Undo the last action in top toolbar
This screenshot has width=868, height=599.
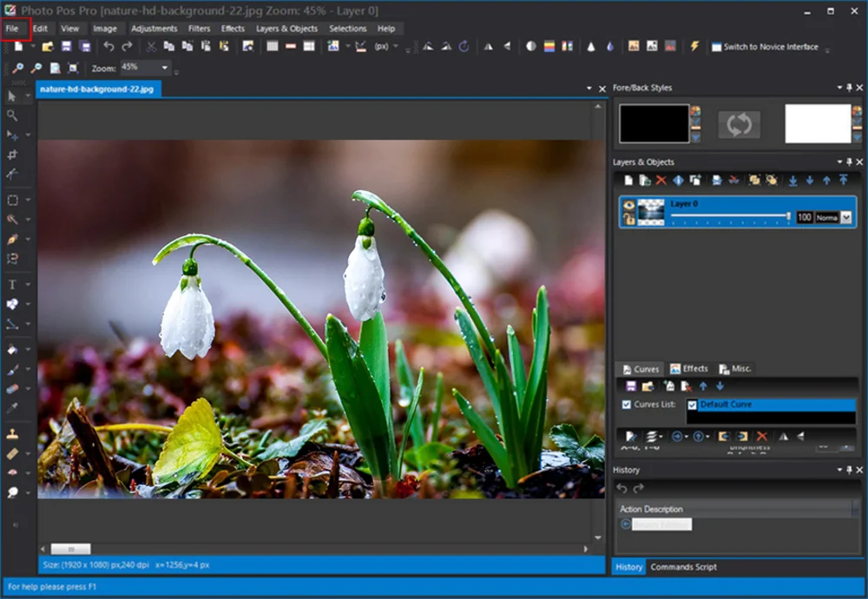108,47
